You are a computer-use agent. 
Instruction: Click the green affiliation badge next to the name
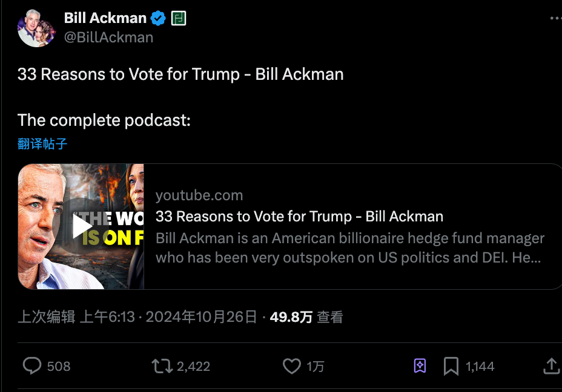click(179, 19)
